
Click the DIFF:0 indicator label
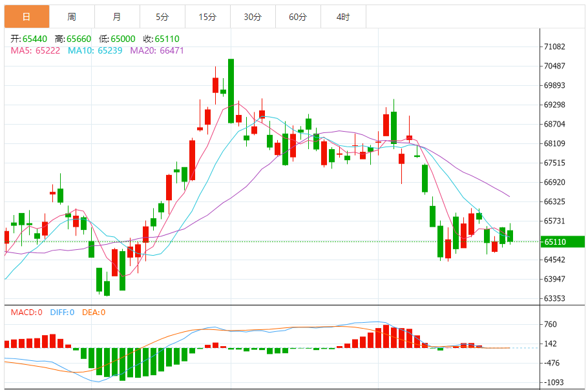62,313
